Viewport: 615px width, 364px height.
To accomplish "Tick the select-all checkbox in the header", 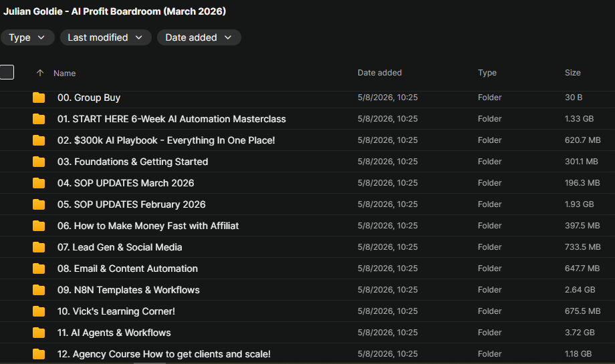I will click(7, 72).
